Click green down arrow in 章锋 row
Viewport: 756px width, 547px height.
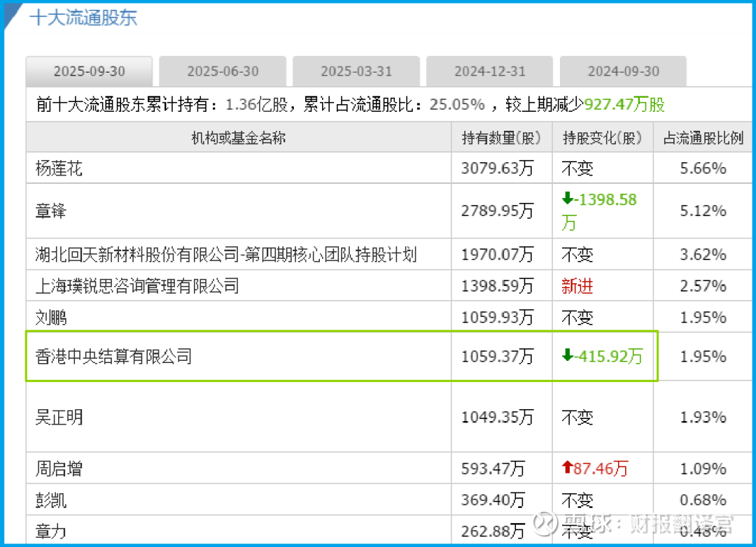pyautogui.click(x=567, y=199)
